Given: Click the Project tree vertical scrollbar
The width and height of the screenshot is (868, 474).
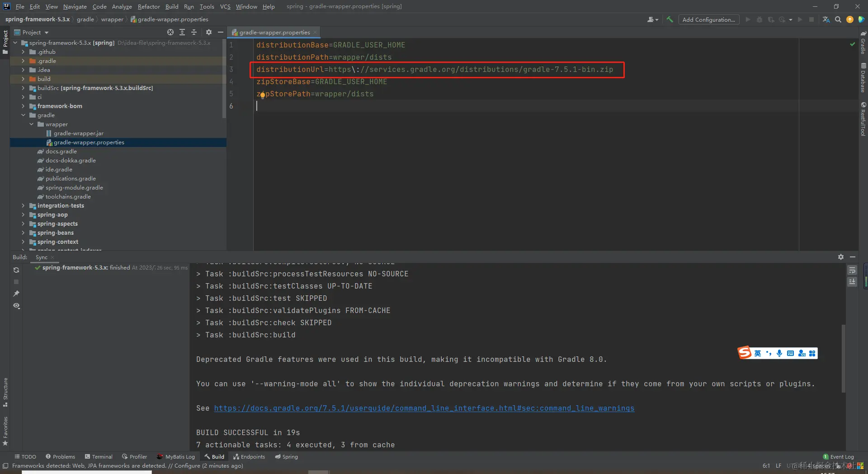Looking at the screenshot, I should tap(224, 79).
